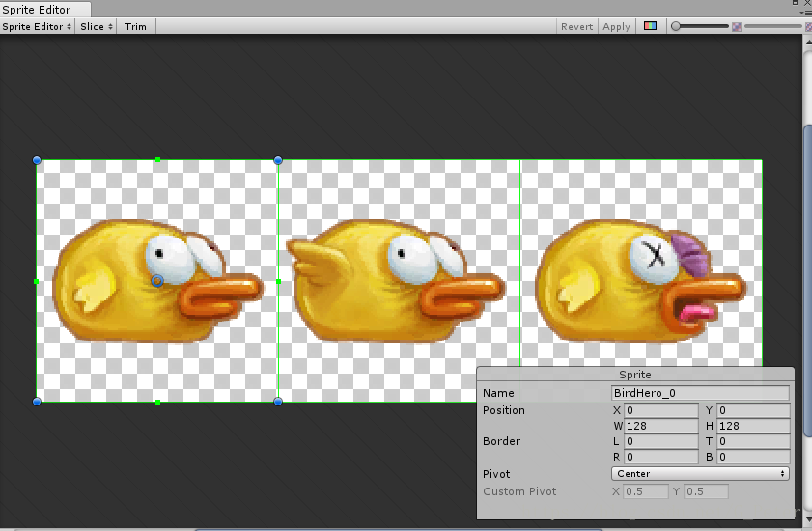Click the green right-edge midpoint handle
The height and width of the screenshot is (531, 812).
click(279, 281)
